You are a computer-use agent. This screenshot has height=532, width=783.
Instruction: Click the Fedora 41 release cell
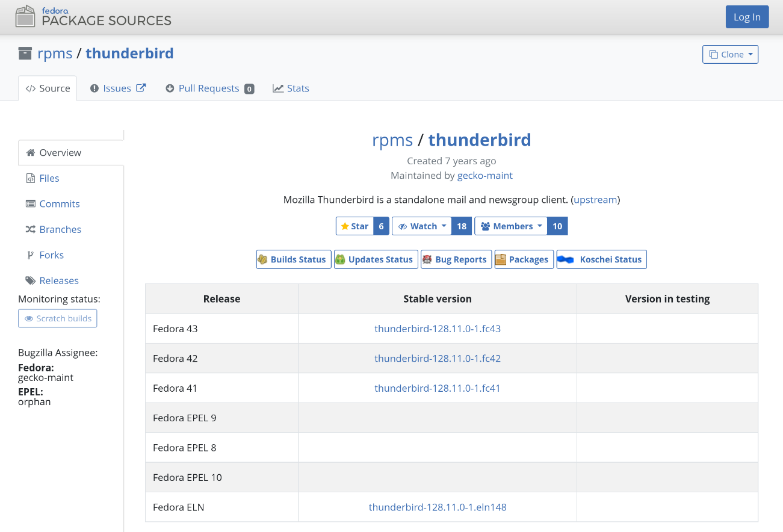click(222, 388)
